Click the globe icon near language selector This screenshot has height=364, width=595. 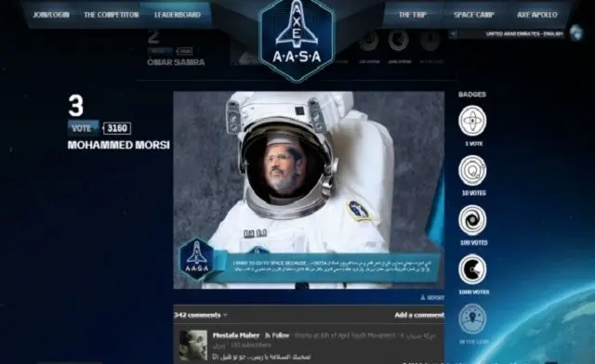coord(576,32)
